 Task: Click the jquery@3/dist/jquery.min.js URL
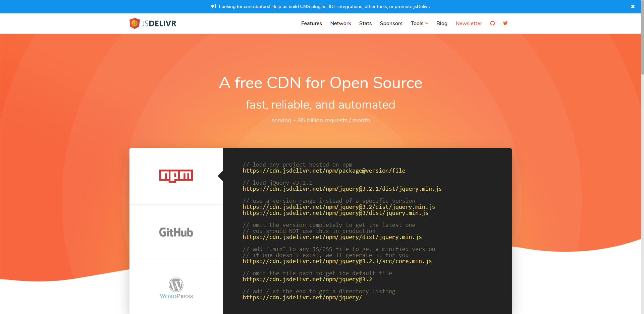(335, 213)
